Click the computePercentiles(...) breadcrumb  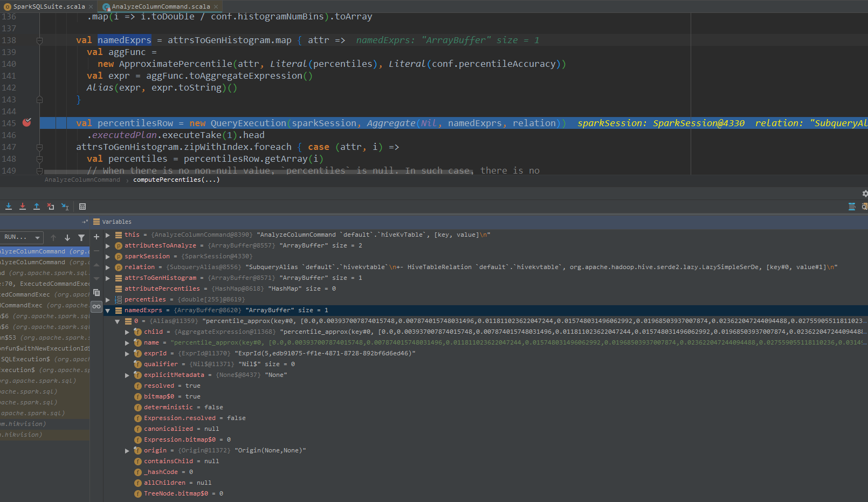point(176,180)
